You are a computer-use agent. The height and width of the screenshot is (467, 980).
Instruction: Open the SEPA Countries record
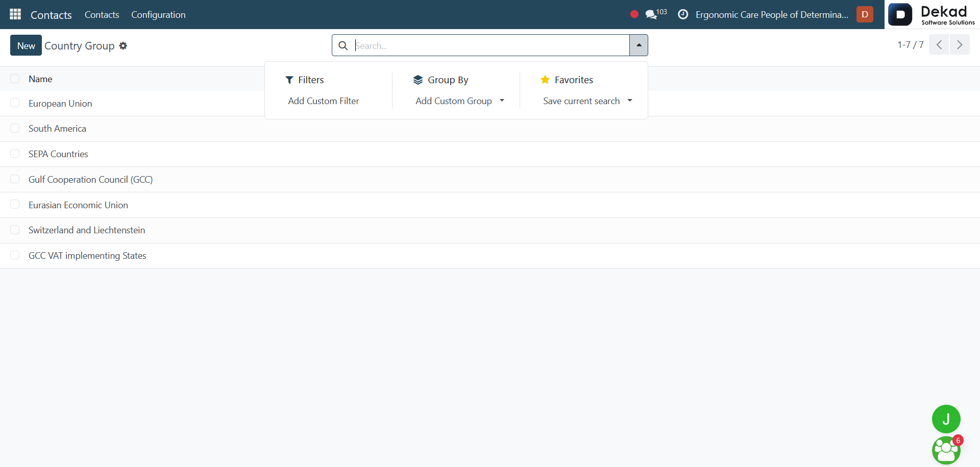click(x=58, y=154)
